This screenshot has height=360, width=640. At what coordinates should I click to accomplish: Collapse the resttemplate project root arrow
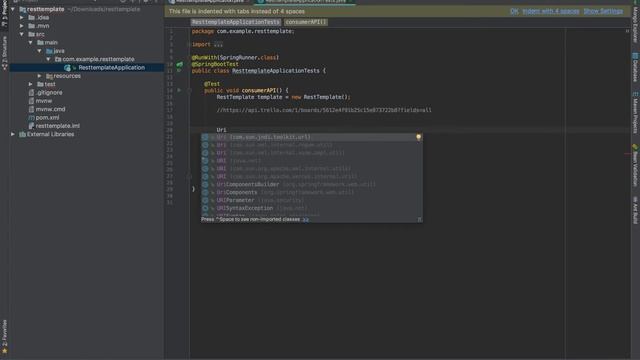(x=13, y=9)
